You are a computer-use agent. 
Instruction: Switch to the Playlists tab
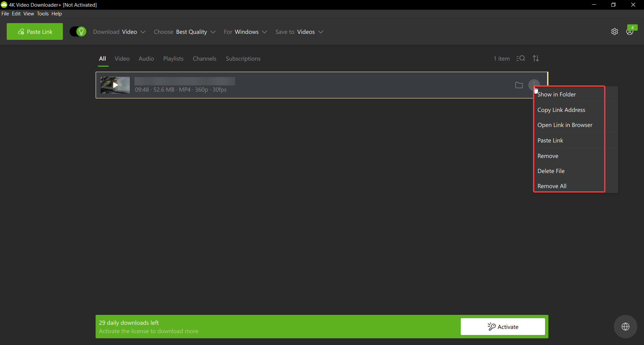(x=173, y=59)
